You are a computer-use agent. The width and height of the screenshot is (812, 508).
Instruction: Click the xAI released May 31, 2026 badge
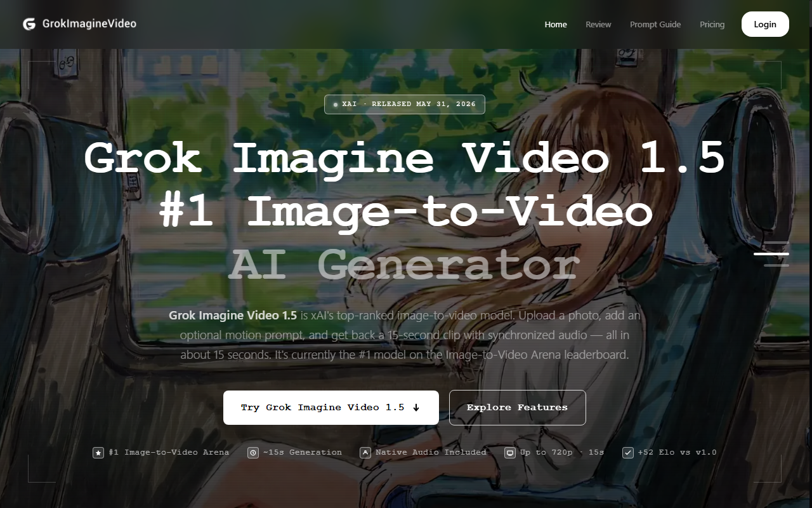[405, 104]
